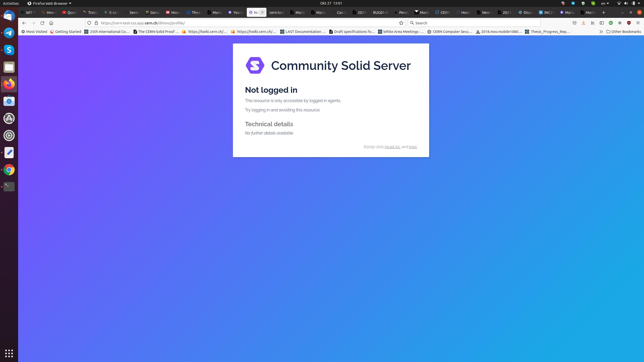Open Draft specifications bookmark
Viewport: 644px width, 362px height.
pos(352,32)
